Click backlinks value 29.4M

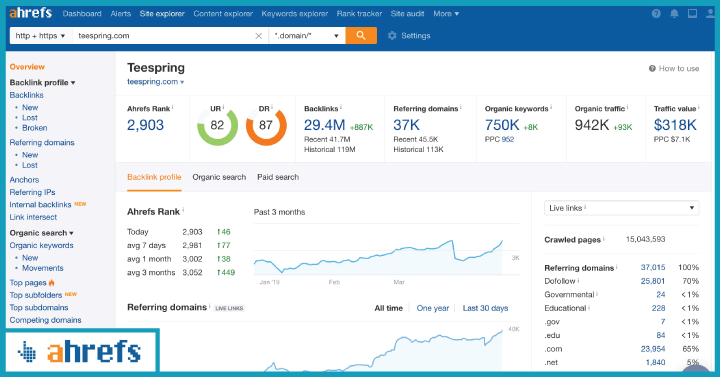pyautogui.click(x=324, y=125)
